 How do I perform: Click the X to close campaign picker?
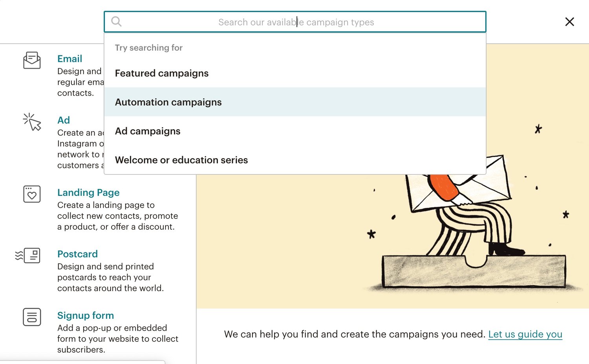click(x=569, y=22)
